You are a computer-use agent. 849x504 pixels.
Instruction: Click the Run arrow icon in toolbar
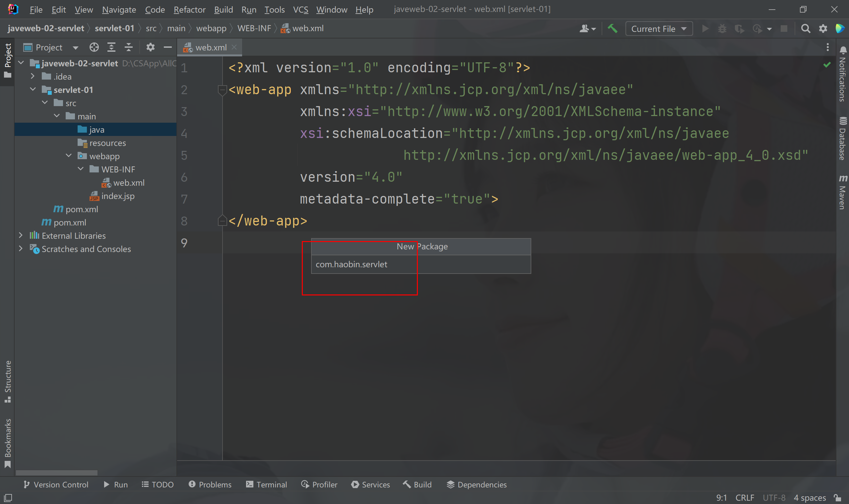(705, 29)
